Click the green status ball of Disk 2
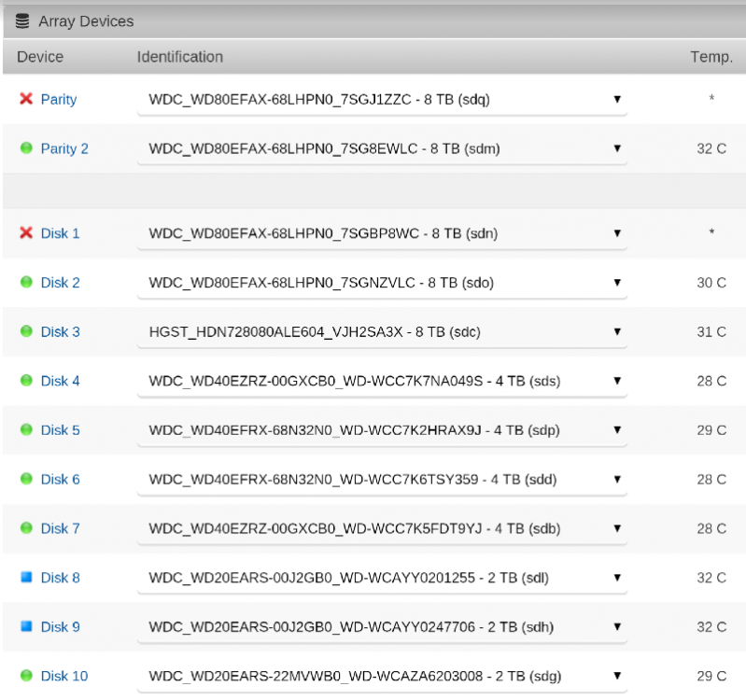Screen dimensions: 746x700 point(26,282)
